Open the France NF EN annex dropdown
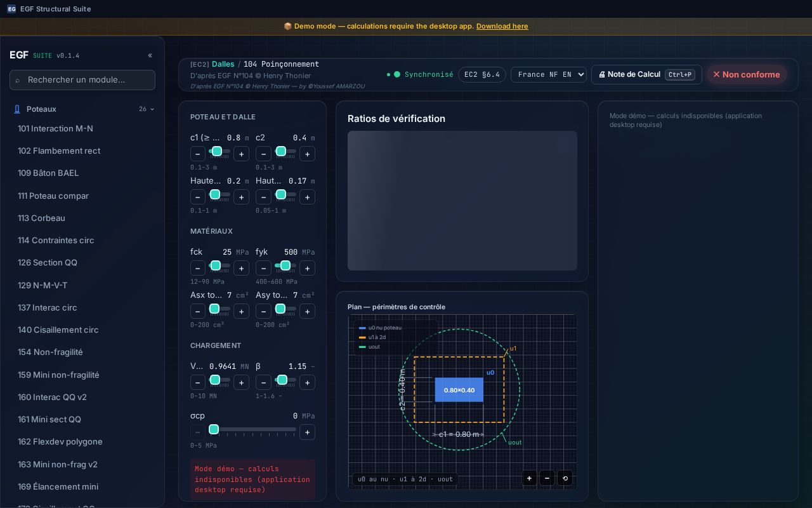This screenshot has height=508, width=812. tap(549, 74)
